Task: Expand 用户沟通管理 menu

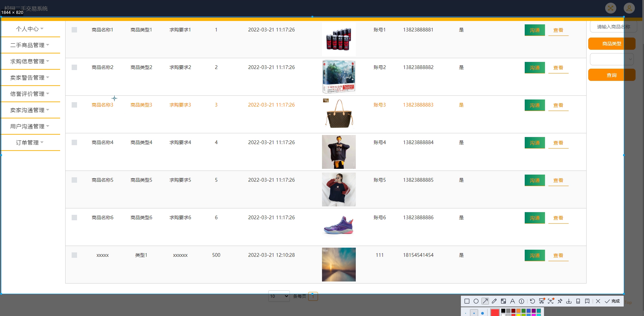Action: click(30, 127)
